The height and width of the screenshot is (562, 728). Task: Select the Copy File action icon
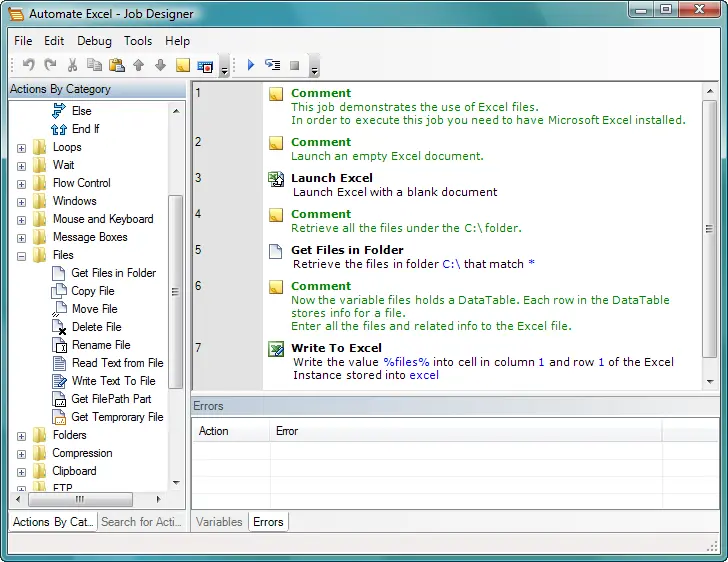(x=58, y=291)
